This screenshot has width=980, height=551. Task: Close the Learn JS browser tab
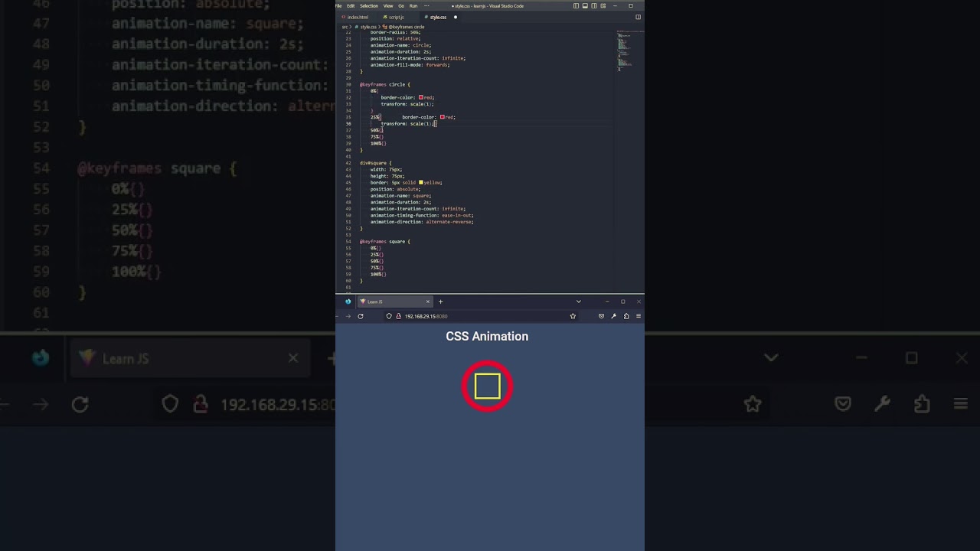428,302
